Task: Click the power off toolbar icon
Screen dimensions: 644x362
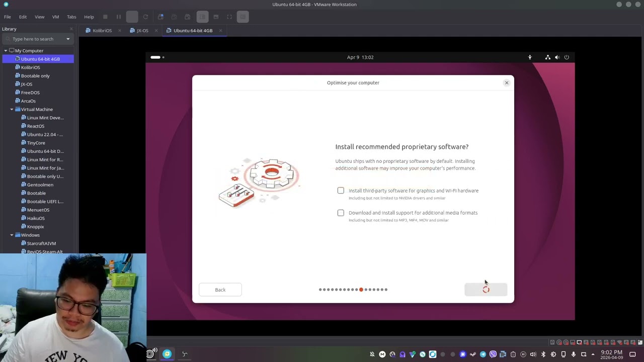Action: point(105,17)
